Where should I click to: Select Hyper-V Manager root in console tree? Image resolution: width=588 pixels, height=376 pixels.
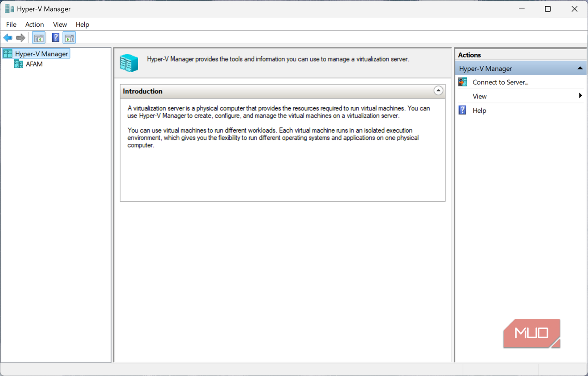coord(41,54)
